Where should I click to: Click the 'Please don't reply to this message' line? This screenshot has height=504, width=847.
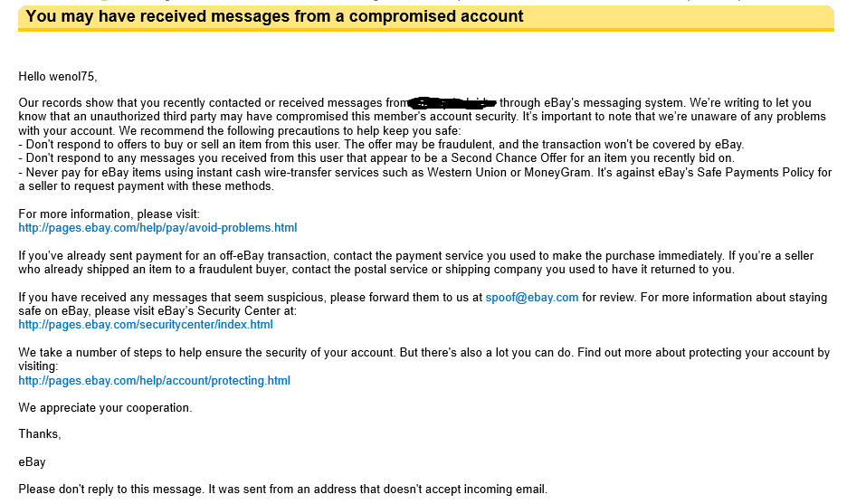click(x=282, y=490)
